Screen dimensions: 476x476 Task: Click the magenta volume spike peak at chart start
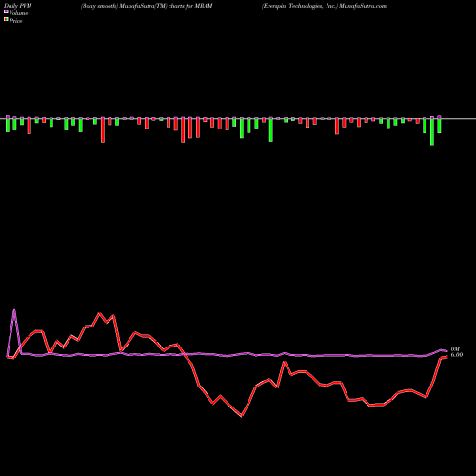pos(14,310)
